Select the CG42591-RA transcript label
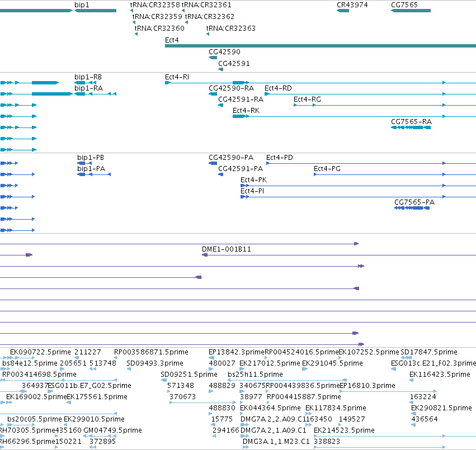 (x=241, y=100)
